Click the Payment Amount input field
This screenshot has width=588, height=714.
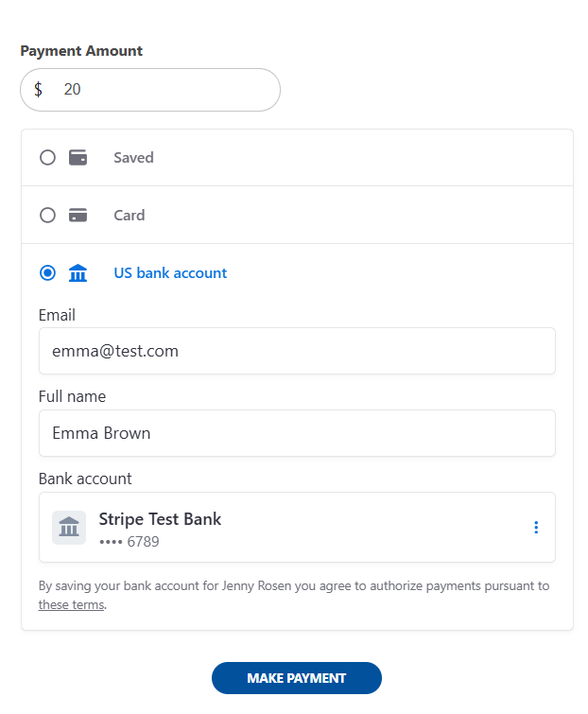[x=161, y=90]
